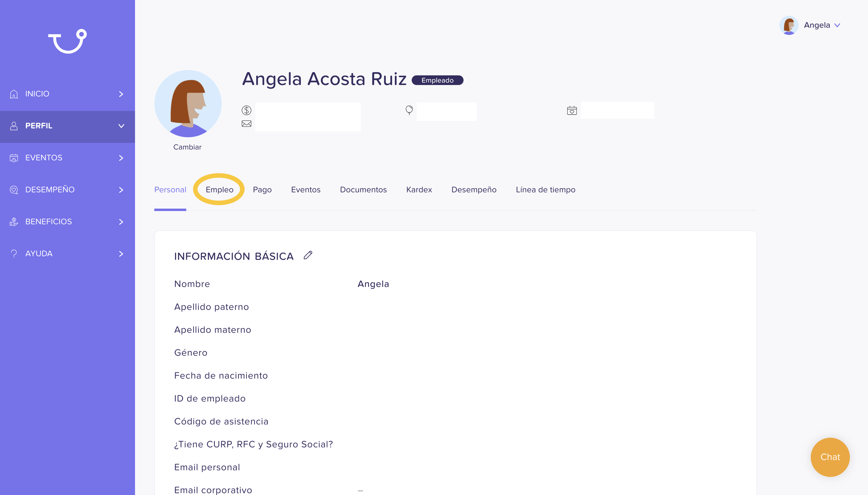
Task: Collapse the Perfil sidebar section
Action: (121, 126)
